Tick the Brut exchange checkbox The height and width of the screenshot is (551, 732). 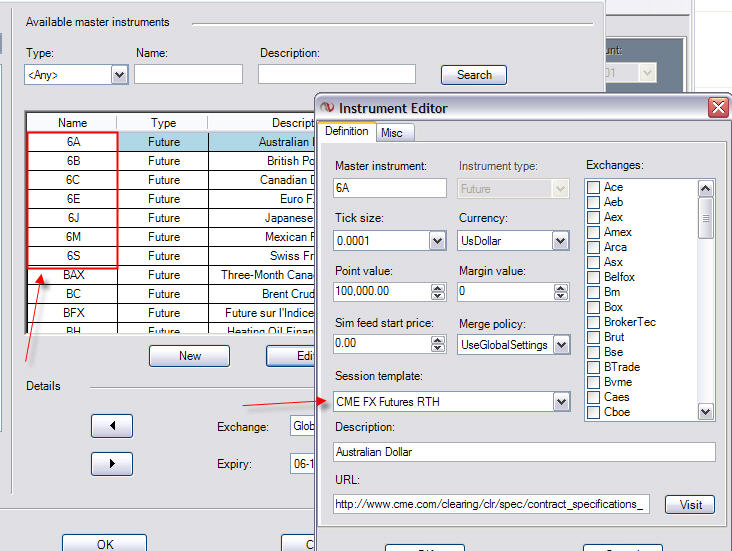click(x=593, y=337)
